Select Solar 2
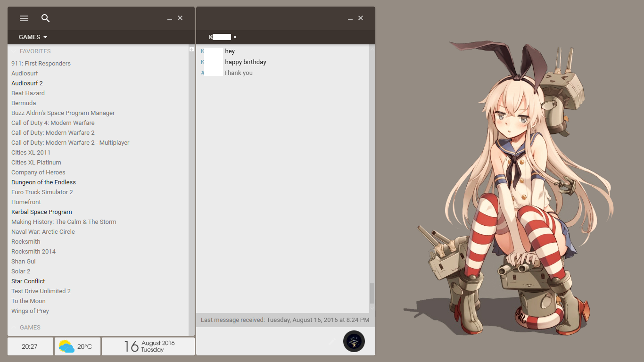This screenshot has height=362, width=644. click(x=21, y=271)
